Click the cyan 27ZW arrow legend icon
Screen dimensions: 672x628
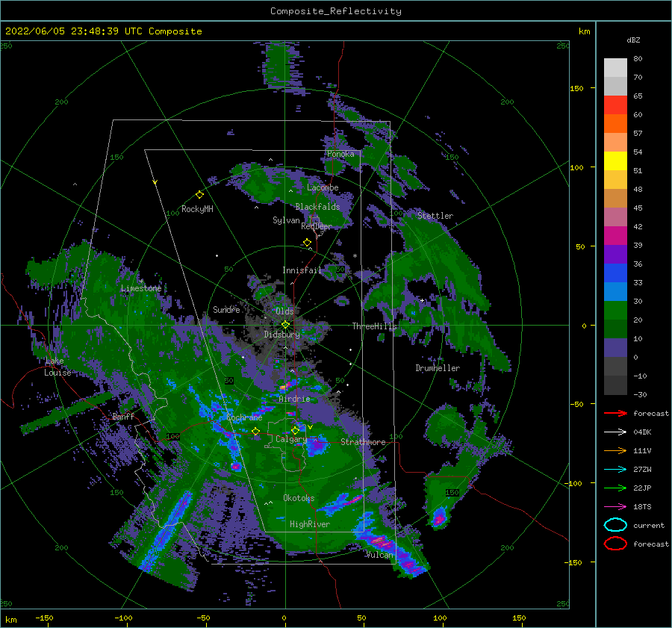point(615,470)
